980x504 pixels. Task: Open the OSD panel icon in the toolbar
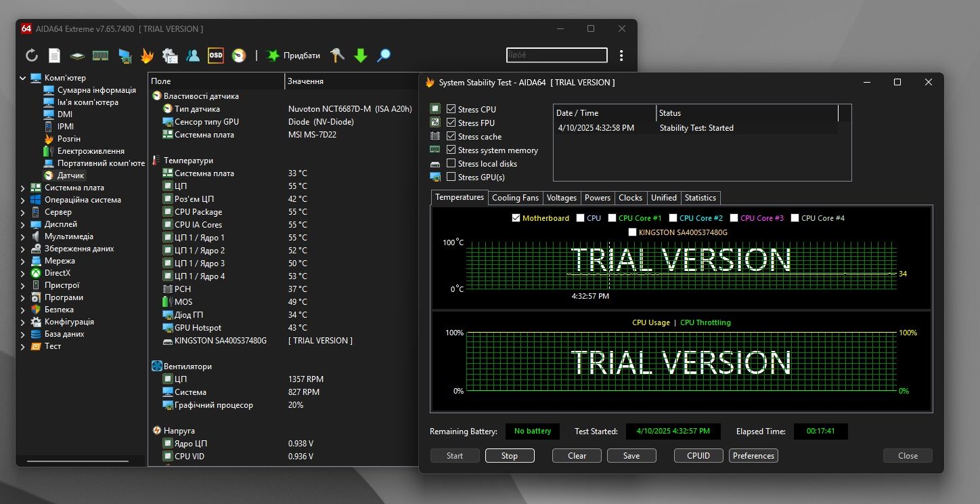[215, 56]
